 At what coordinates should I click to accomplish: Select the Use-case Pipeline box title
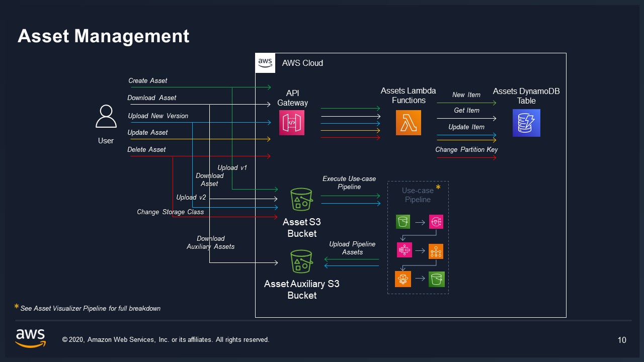pyautogui.click(x=418, y=195)
